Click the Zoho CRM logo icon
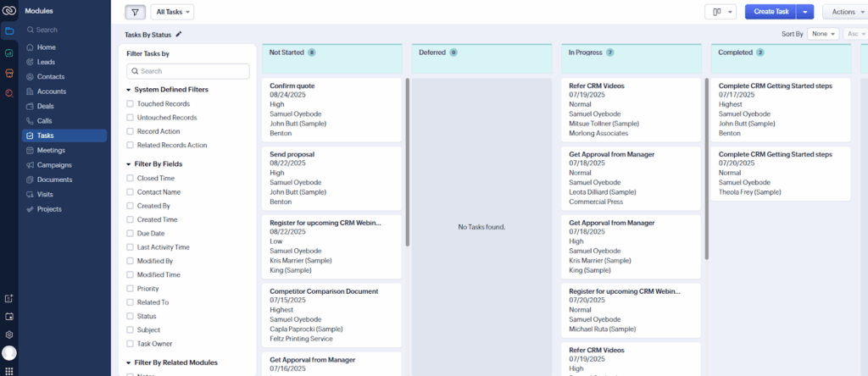 click(9, 9)
